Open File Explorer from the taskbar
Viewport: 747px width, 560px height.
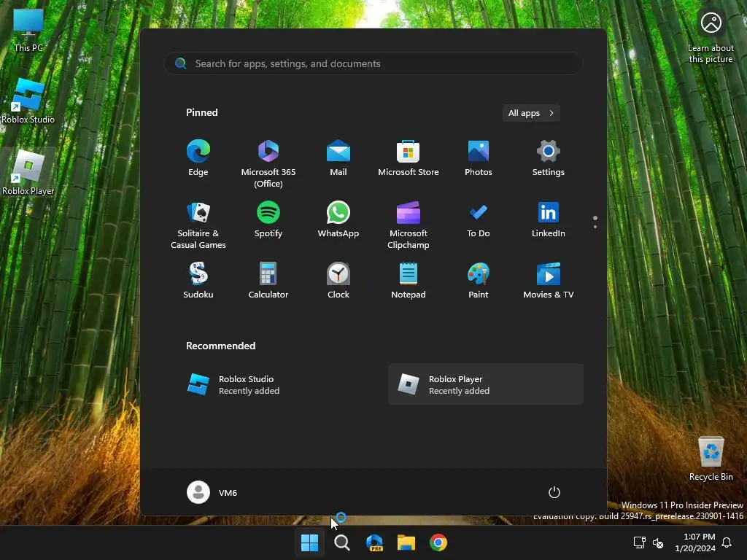coord(406,542)
